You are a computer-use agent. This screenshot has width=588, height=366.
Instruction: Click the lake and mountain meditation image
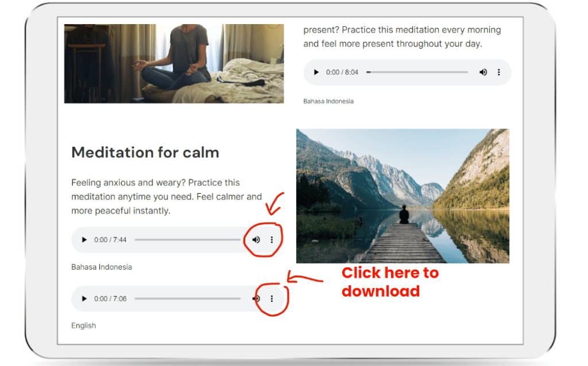[x=403, y=196]
